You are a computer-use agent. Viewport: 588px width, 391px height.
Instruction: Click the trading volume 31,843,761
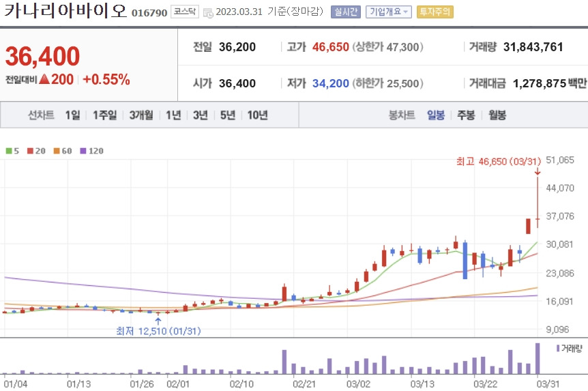[x=533, y=47]
